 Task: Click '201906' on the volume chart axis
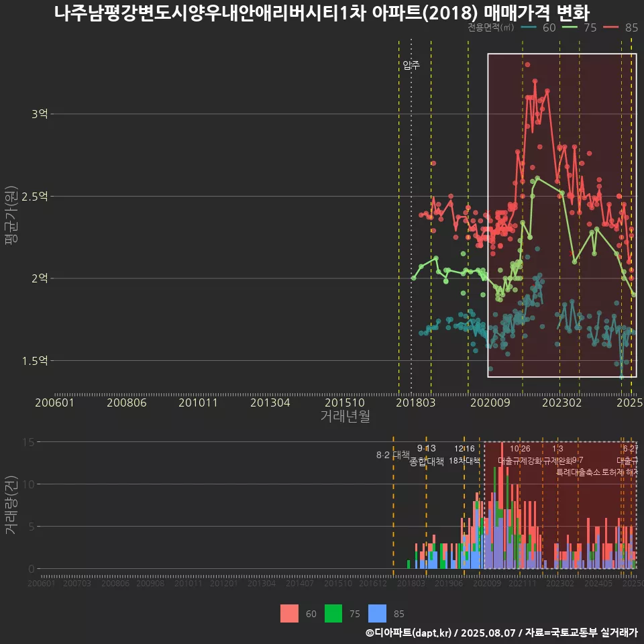click(449, 583)
